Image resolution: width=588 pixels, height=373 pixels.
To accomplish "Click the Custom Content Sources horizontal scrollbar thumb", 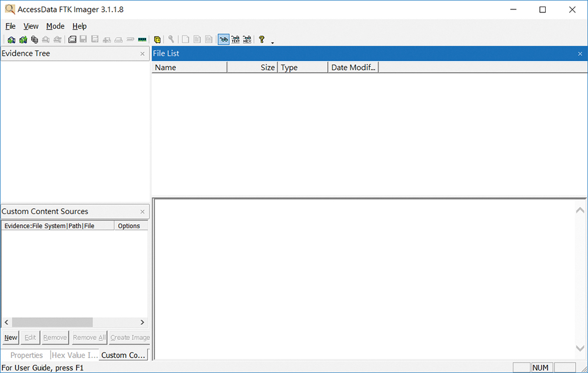I will tap(52, 322).
